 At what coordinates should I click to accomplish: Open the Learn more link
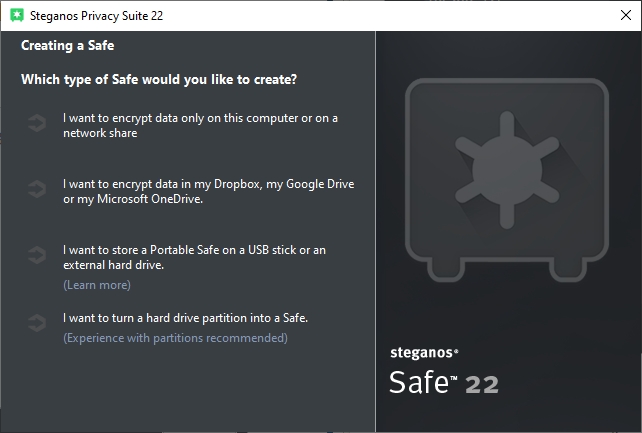point(96,285)
